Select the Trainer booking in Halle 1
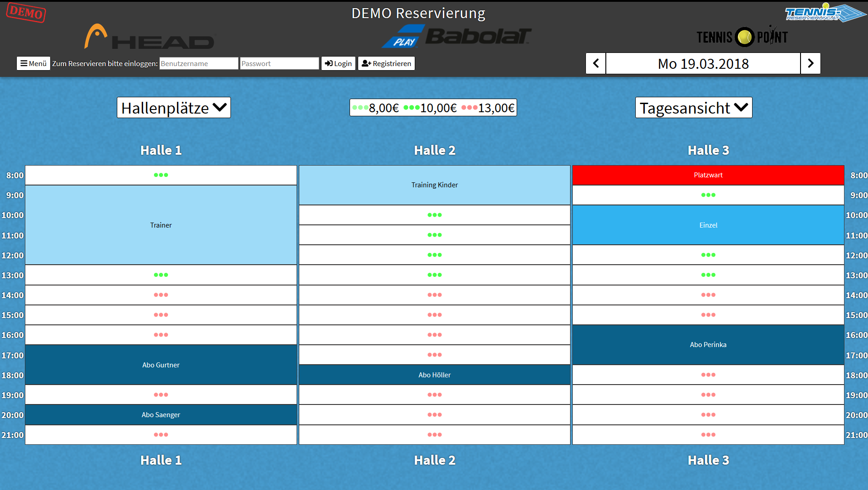This screenshot has height=490, width=868. [161, 225]
